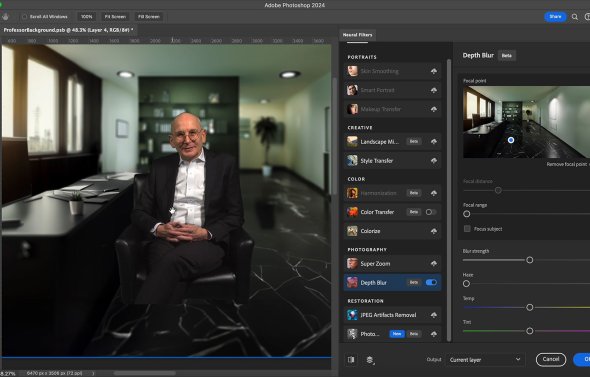Download JPEG Artifacts Removal via cloud icon
Screen dimensions: 590x377
pyautogui.click(x=433, y=315)
